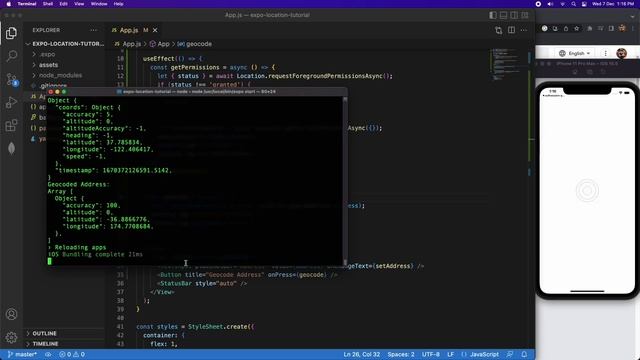Image resolution: width=640 pixels, height=360 pixels.
Task: Click the simulator home indicator bar
Action: tap(587, 291)
